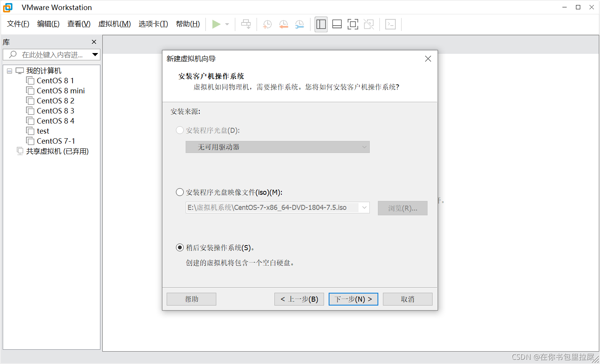Select the 'CentOS 7-1' label
Image resolution: width=600 pixels, height=364 pixels.
click(x=56, y=141)
